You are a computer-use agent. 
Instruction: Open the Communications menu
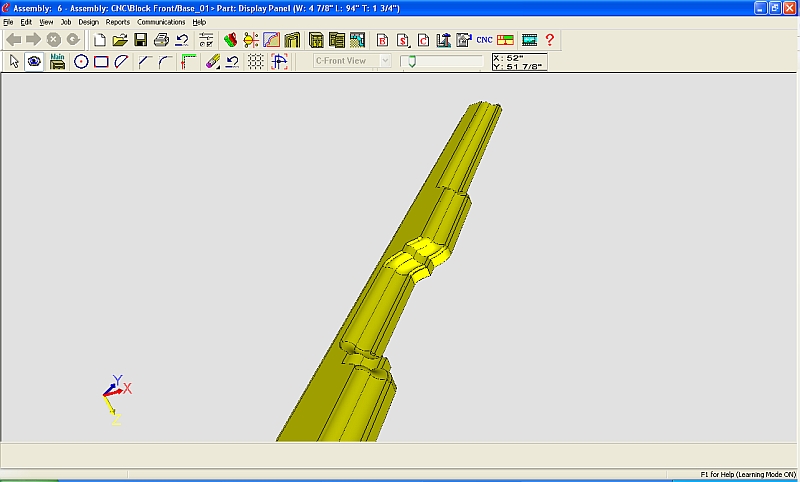point(161,21)
